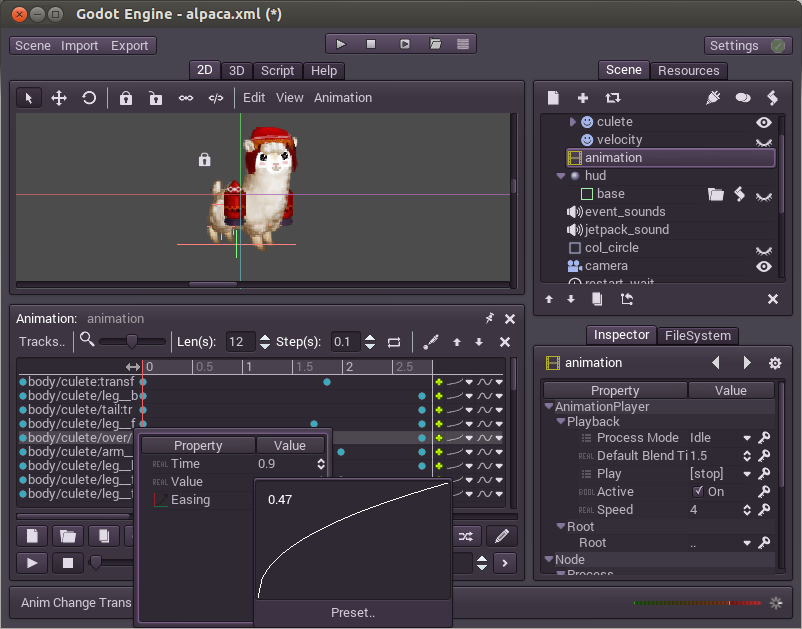This screenshot has height=629, width=802.
Task: Switch to the Script tab
Action: tap(277, 71)
